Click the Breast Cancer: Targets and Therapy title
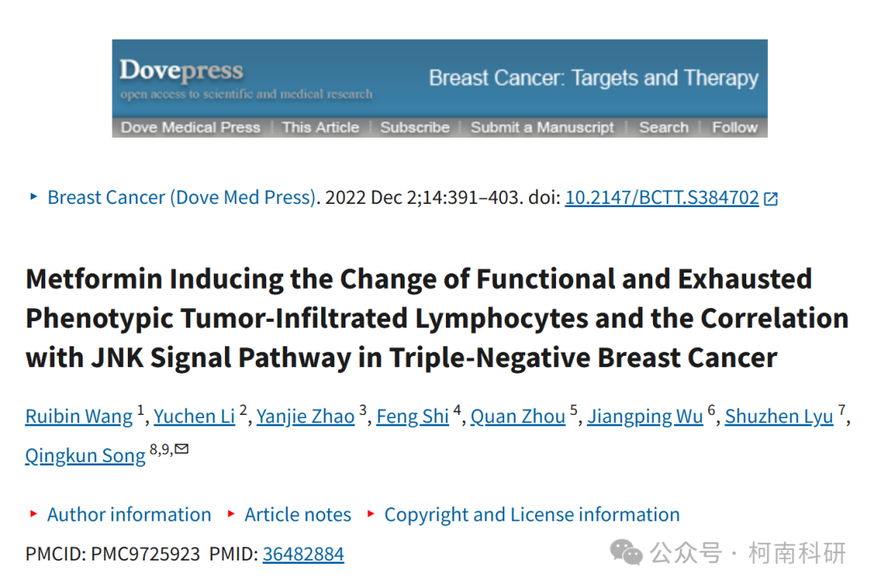The height and width of the screenshot is (588, 874). 594,78
